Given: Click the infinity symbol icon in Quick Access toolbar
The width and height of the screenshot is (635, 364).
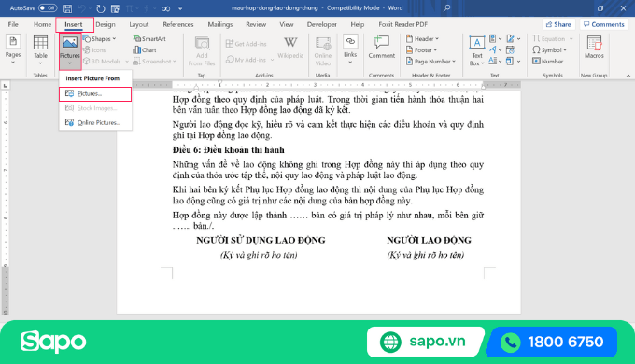Looking at the screenshot, I should (165, 8).
